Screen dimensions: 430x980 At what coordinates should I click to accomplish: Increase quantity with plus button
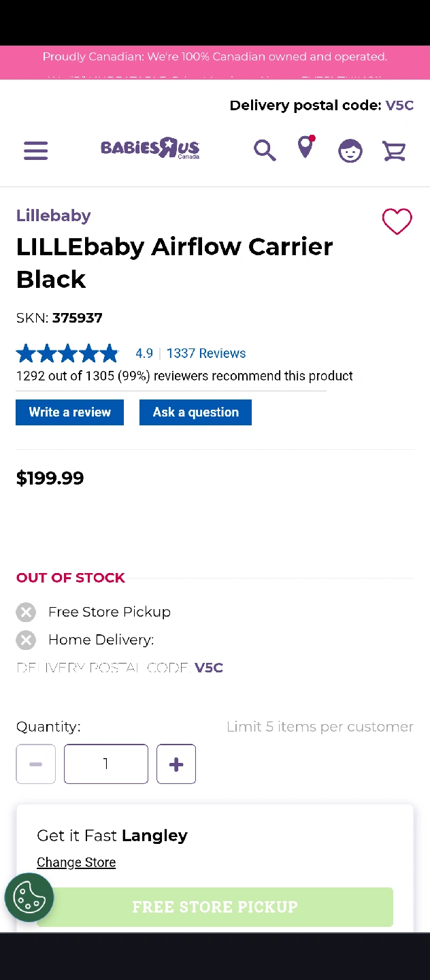click(176, 764)
